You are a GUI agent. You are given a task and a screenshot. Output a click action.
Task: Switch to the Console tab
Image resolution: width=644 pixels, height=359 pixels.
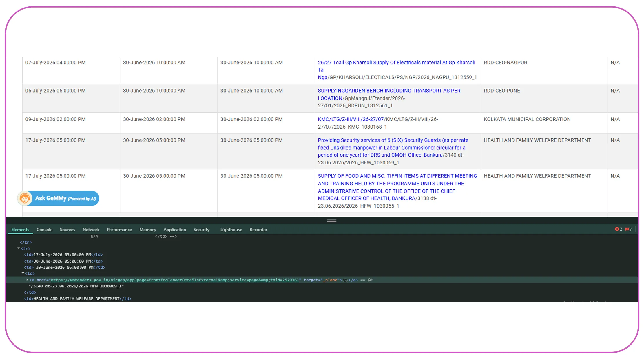(44, 230)
